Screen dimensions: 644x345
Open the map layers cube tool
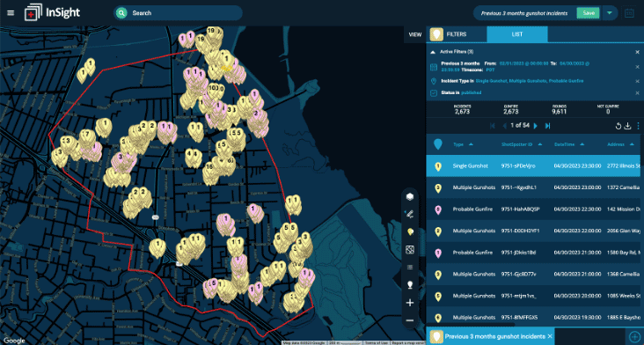pos(409,197)
